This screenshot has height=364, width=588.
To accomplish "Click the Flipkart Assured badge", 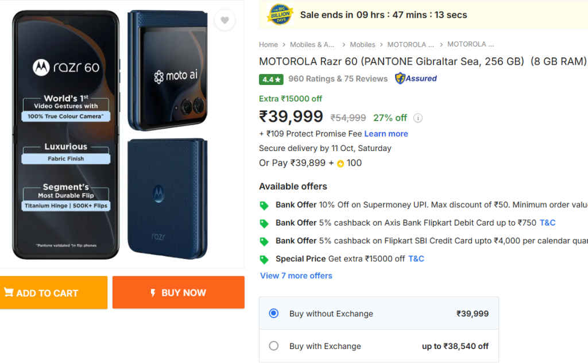I will 415,79.
